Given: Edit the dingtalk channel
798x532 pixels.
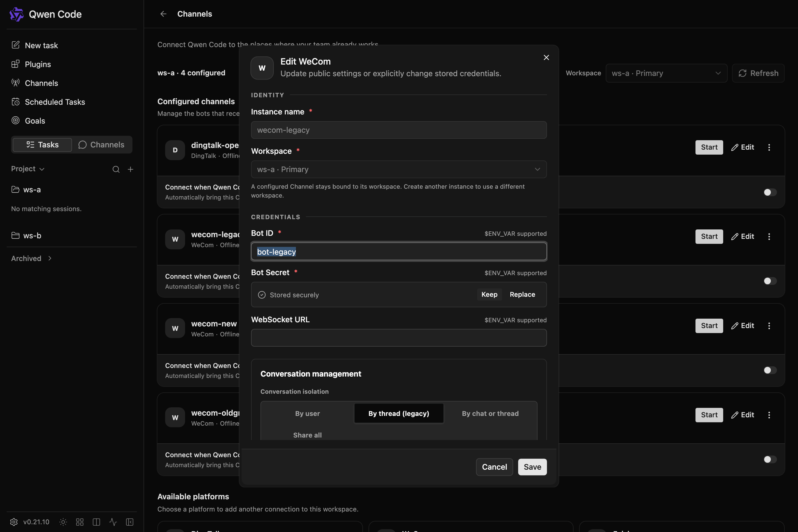Looking at the screenshot, I should click(x=743, y=147).
